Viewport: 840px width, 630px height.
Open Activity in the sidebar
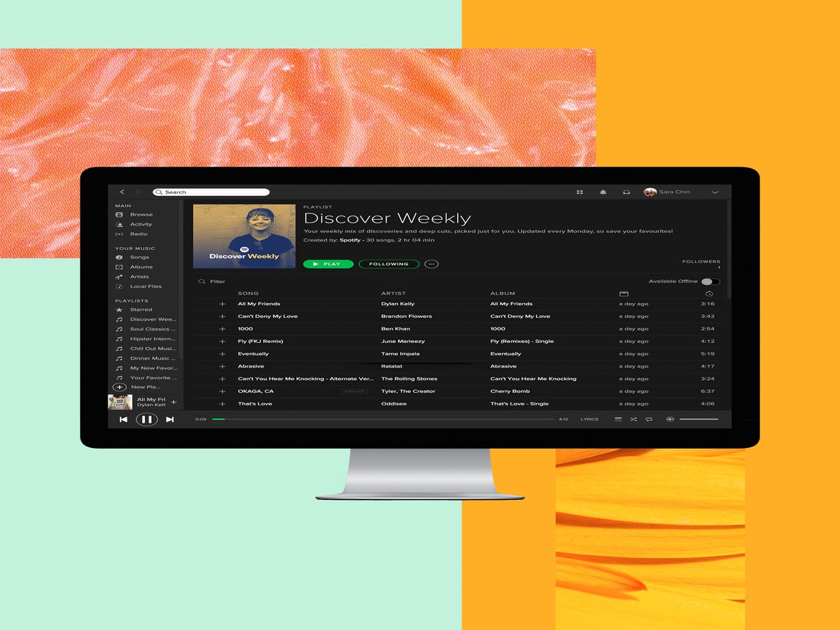141,225
